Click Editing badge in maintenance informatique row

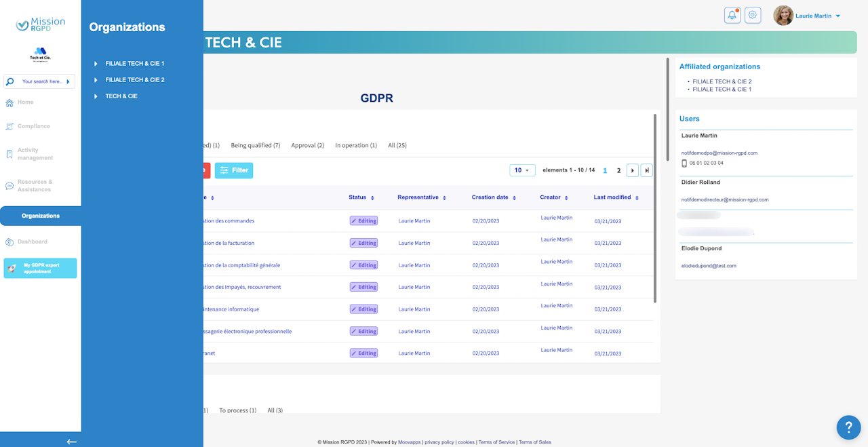pos(363,309)
